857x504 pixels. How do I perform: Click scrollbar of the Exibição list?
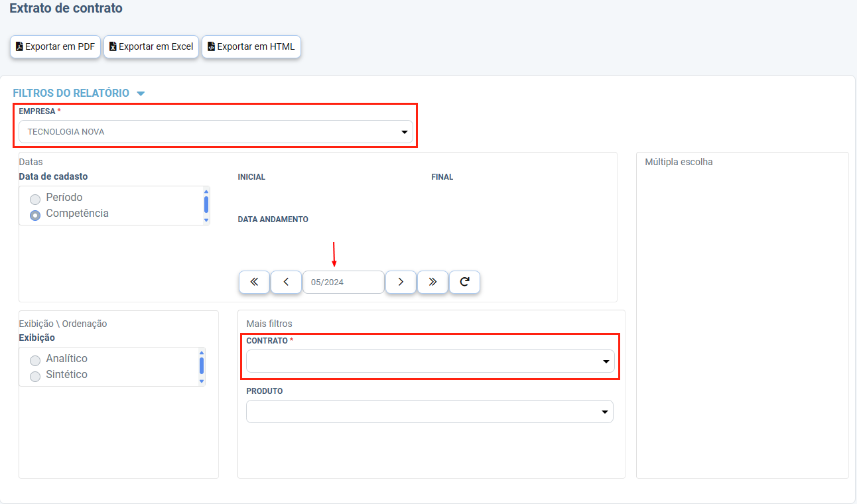(202, 367)
